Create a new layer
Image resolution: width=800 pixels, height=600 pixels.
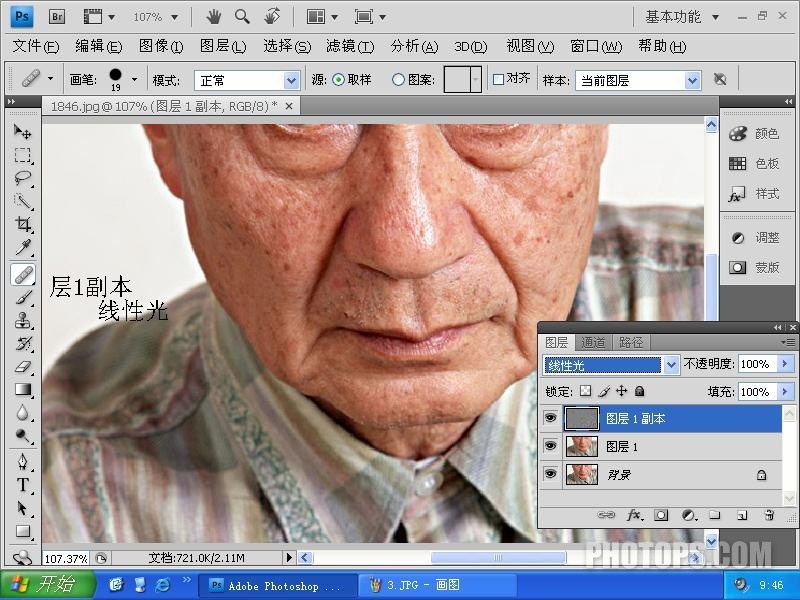tap(742, 515)
